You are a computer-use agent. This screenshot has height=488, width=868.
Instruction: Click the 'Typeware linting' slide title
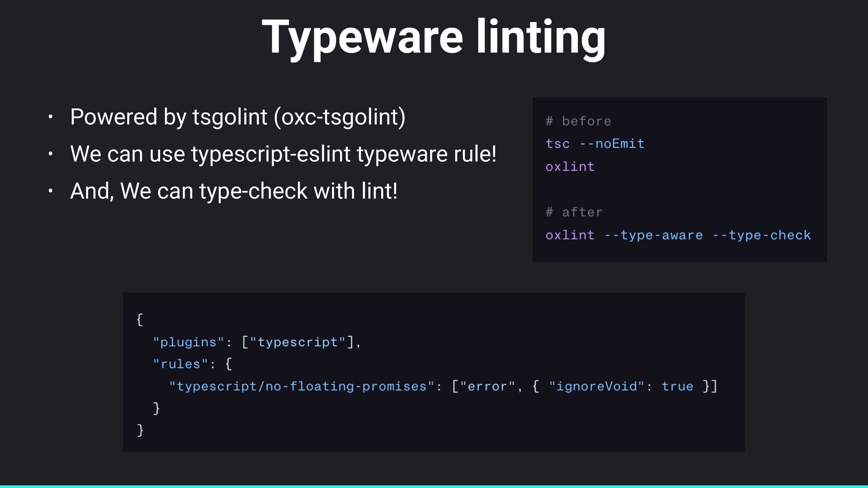point(434,37)
